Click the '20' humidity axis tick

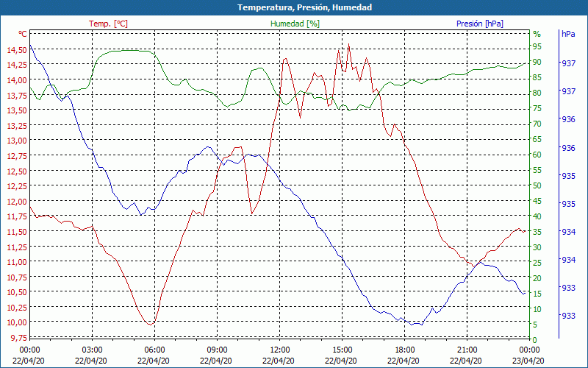point(537,278)
